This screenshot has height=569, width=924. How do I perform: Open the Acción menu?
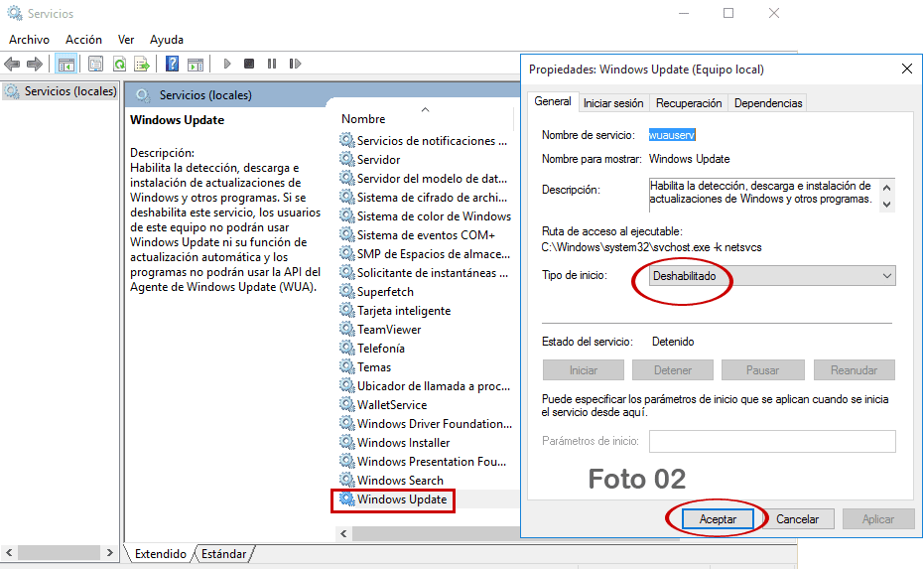pos(83,40)
